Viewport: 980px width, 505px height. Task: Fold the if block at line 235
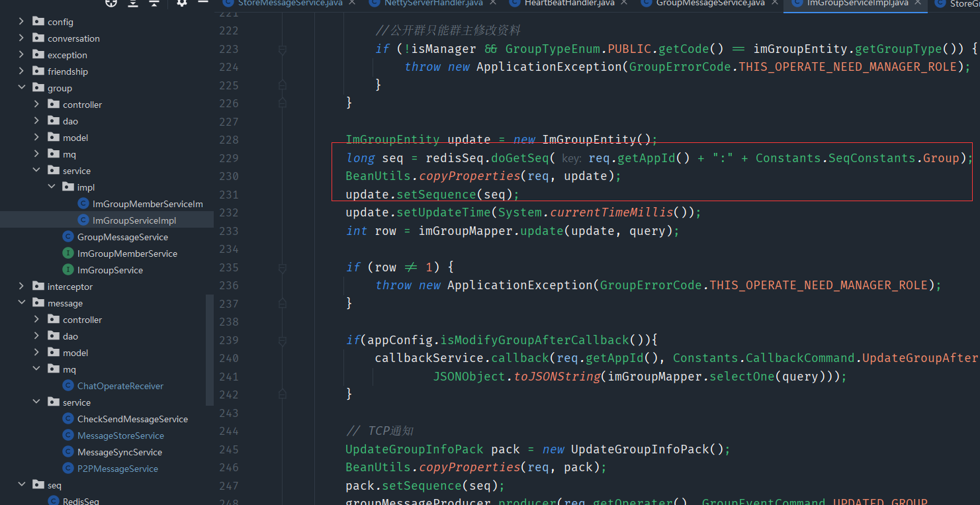[283, 268]
